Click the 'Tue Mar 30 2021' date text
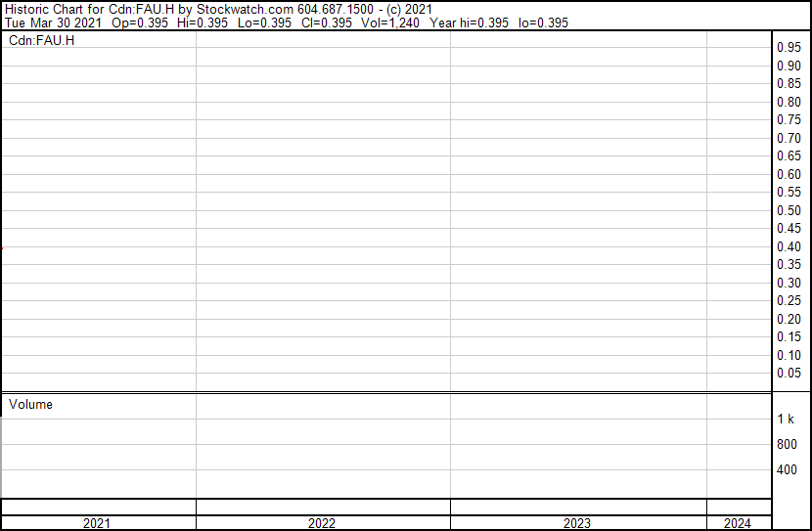This screenshot has width=812, height=531. (54, 22)
